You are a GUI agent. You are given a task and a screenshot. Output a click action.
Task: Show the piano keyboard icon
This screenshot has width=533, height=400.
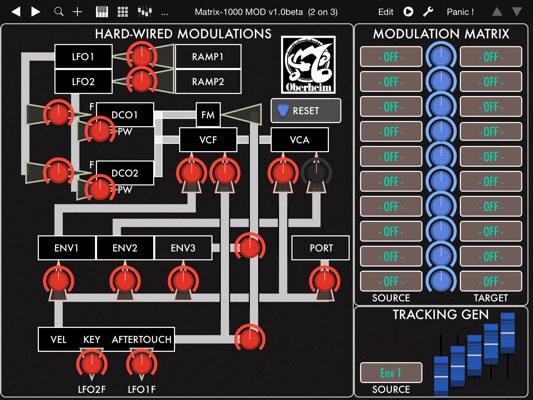tap(102, 12)
